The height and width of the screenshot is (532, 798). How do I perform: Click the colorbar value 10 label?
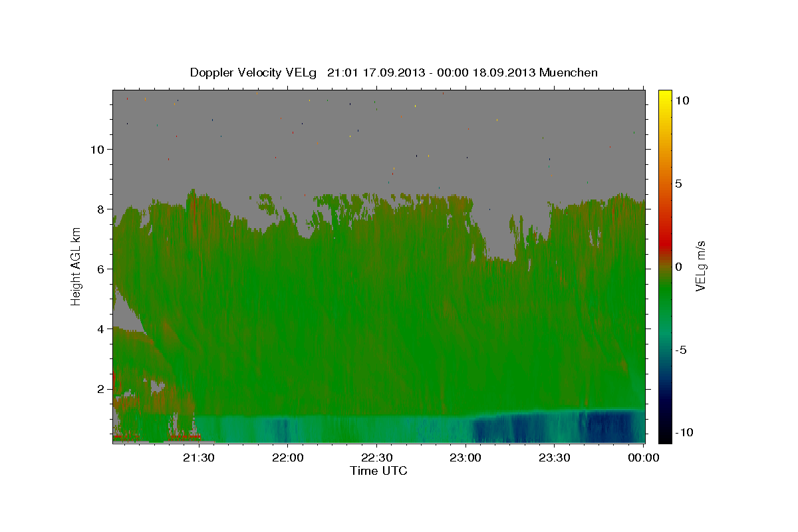tap(682, 100)
